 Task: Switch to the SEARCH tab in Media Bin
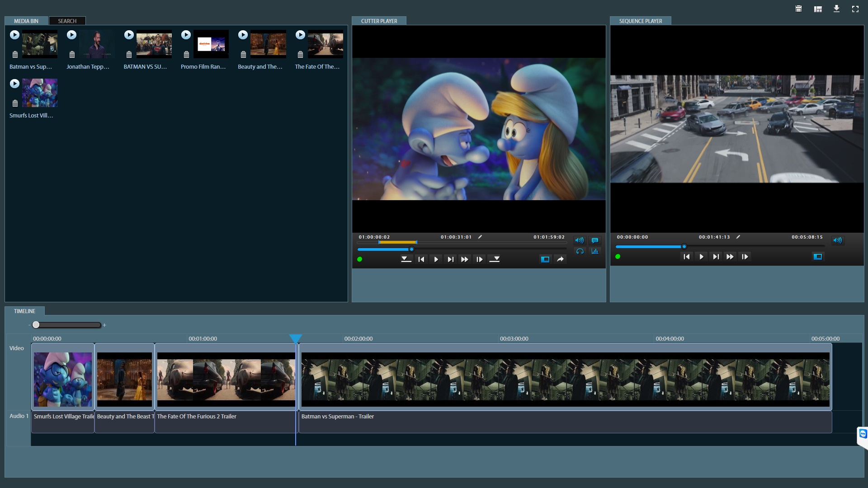pos(67,21)
